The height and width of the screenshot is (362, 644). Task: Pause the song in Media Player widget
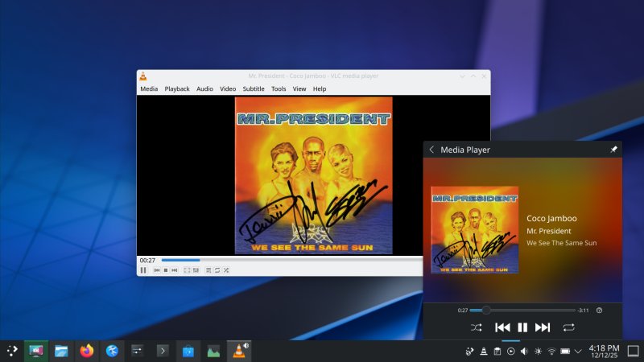click(522, 327)
